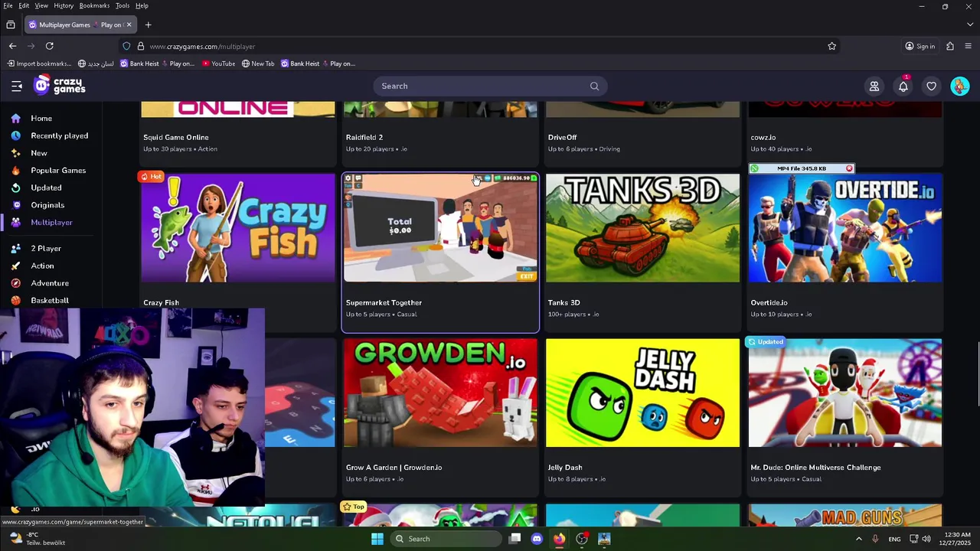Open the History menu
Screen dimensions: 980x551
(64, 5)
